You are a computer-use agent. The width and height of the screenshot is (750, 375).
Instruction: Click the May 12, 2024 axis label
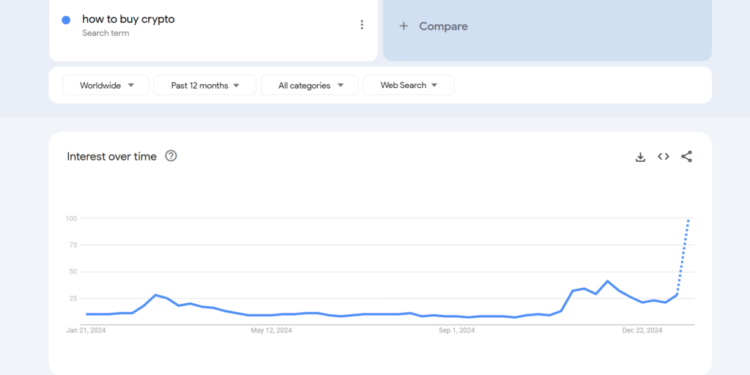point(271,331)
